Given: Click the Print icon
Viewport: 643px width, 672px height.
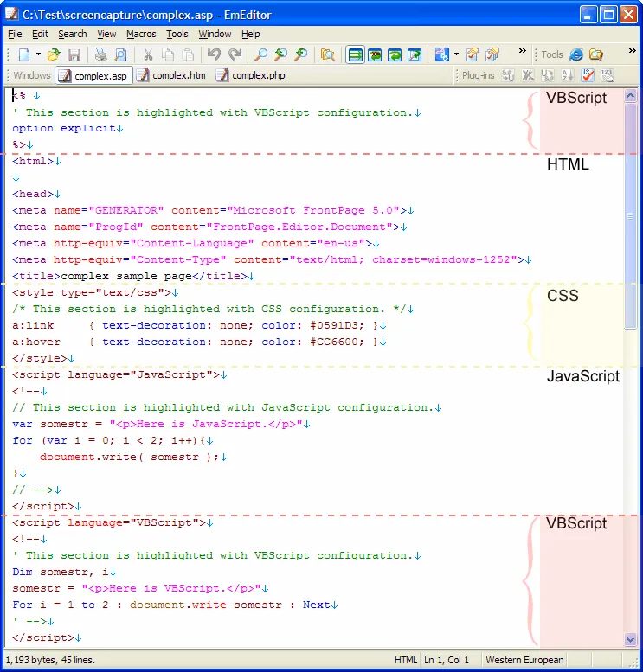Looking at the screenshot, I should 100,54.
